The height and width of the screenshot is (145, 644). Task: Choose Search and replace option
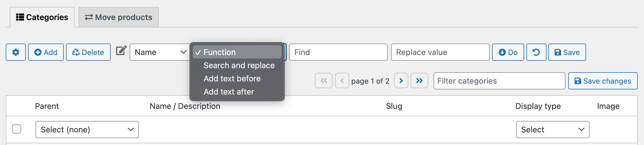tap(239, 65)
